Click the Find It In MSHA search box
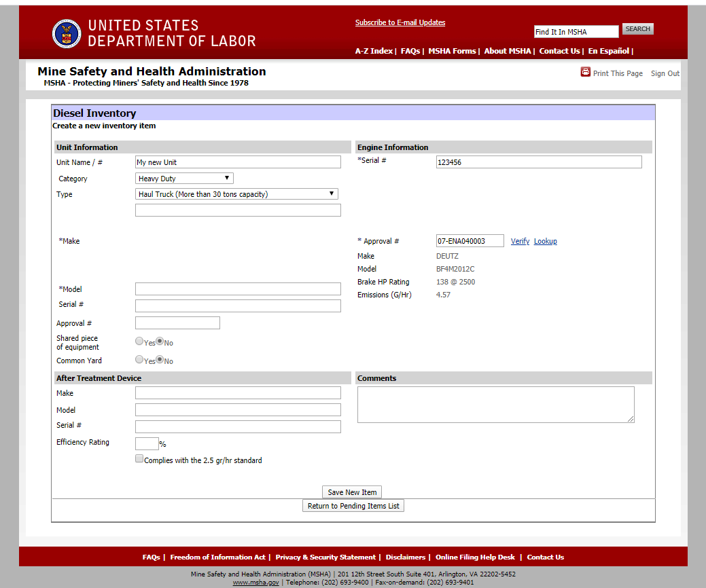The width and height of the screenshot is (706, 588). pyautogui.click(x=576, y=32)
